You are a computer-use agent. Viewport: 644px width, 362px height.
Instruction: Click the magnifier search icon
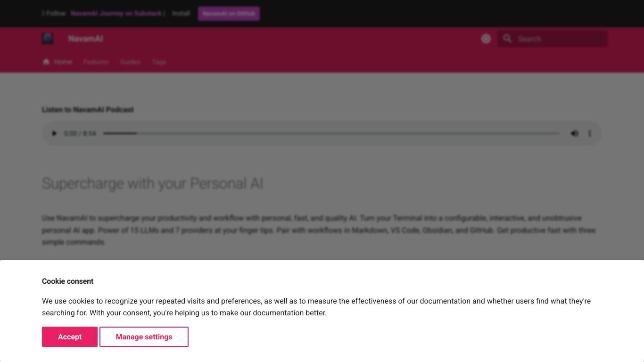click(507, 39)
